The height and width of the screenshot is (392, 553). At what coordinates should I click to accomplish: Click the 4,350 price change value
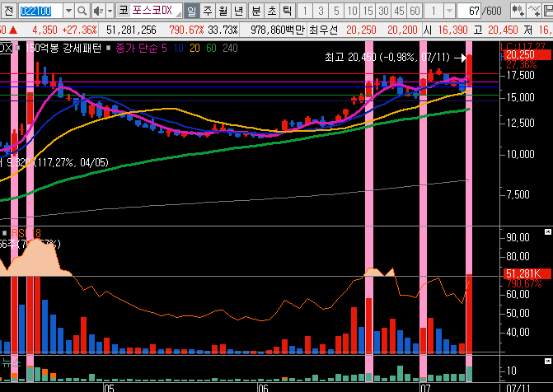(x=45, y=30)
